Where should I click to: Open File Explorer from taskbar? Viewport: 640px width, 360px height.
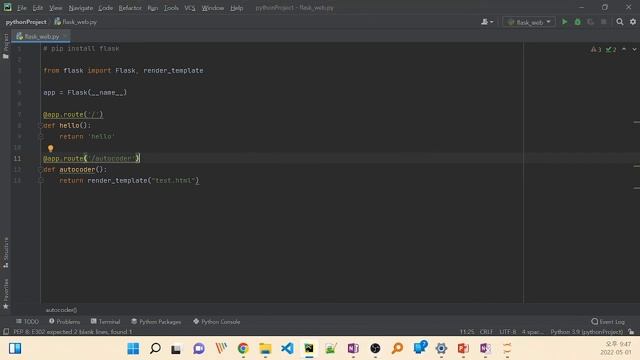pos(265,349)
